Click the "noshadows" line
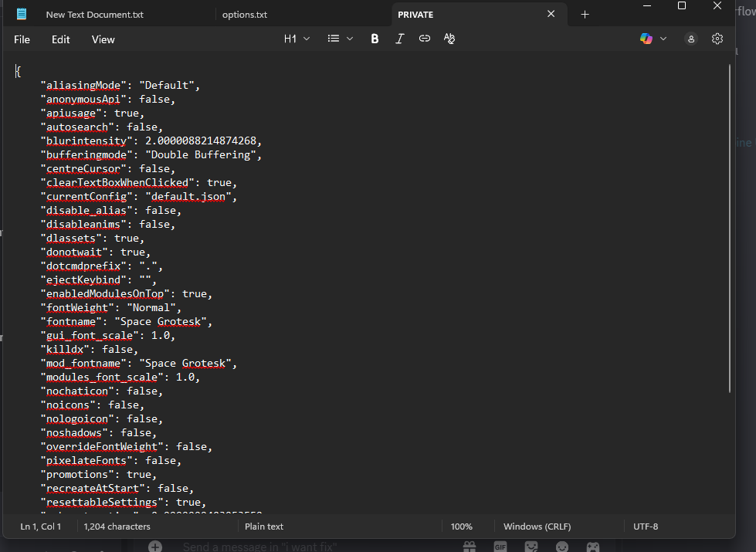Screen dimensions: 756x552 [x=99, y=433]
